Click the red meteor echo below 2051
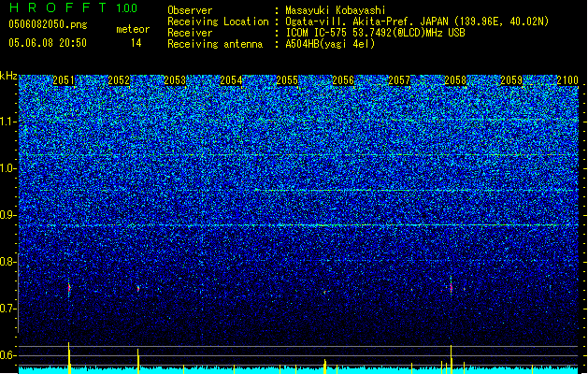The image size is (588, 374). pos(69,288)
